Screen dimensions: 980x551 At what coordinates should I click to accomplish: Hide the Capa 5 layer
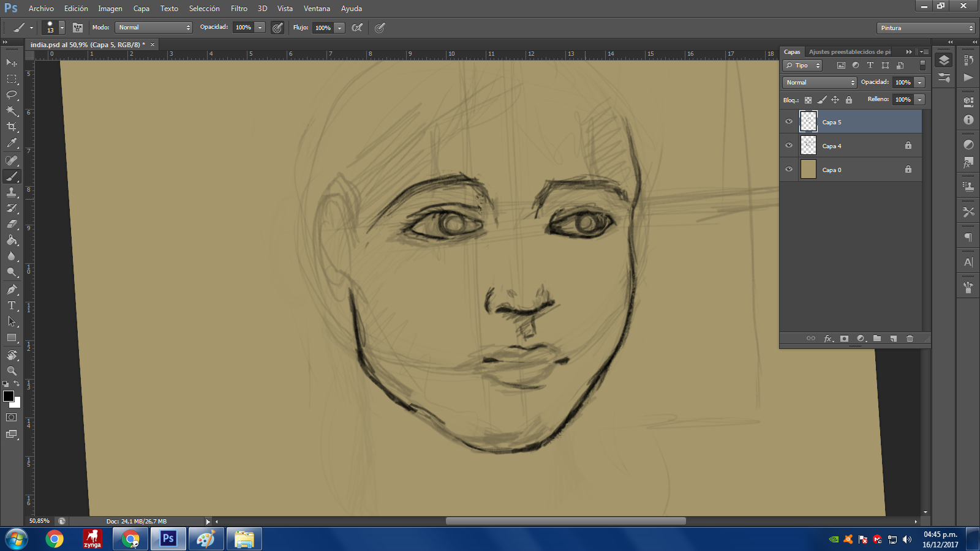coord(789,122)
